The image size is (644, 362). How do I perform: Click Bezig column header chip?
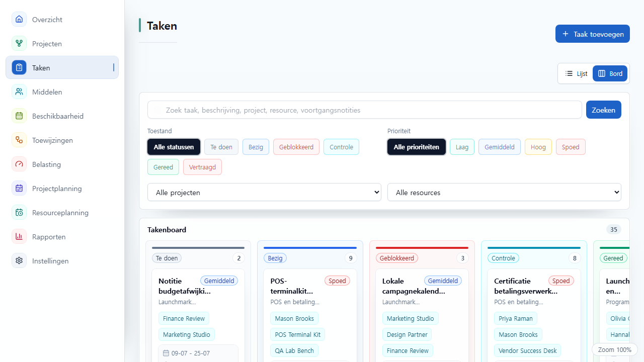point(275,258)
